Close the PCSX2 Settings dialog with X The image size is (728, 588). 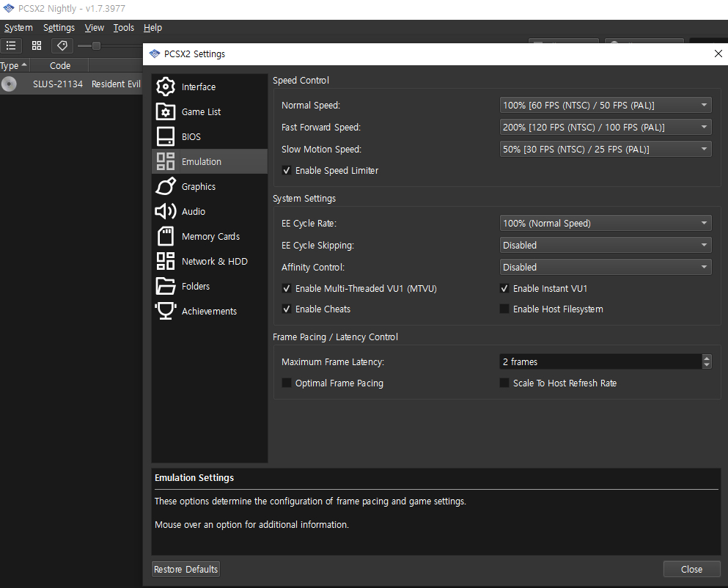pos(718,54)
